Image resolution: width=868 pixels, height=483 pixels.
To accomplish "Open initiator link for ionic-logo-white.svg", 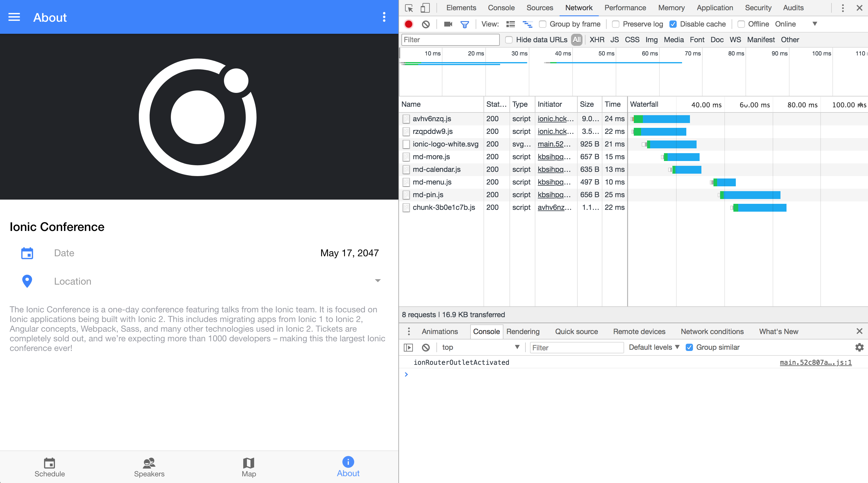I will click(554, 144).
